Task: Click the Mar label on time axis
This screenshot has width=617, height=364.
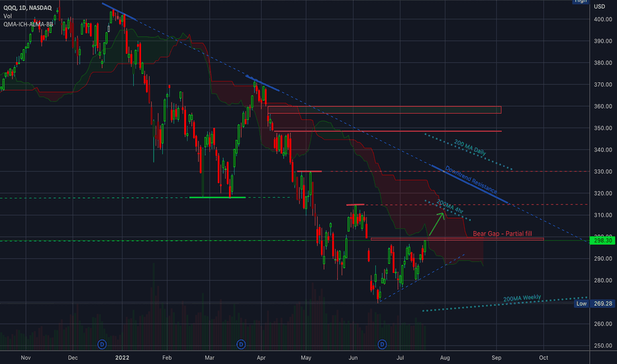Action: [209, 357]
